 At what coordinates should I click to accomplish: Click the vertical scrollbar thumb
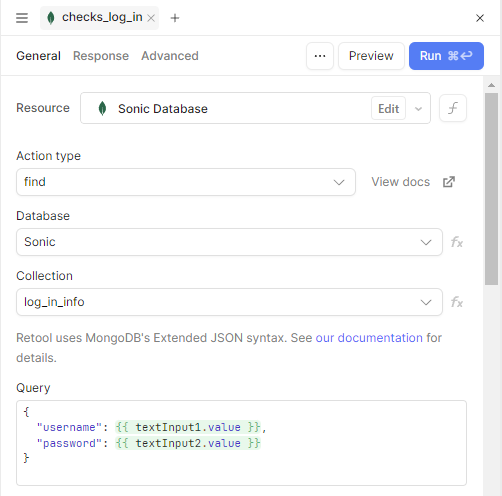click(x=491, y=189)
